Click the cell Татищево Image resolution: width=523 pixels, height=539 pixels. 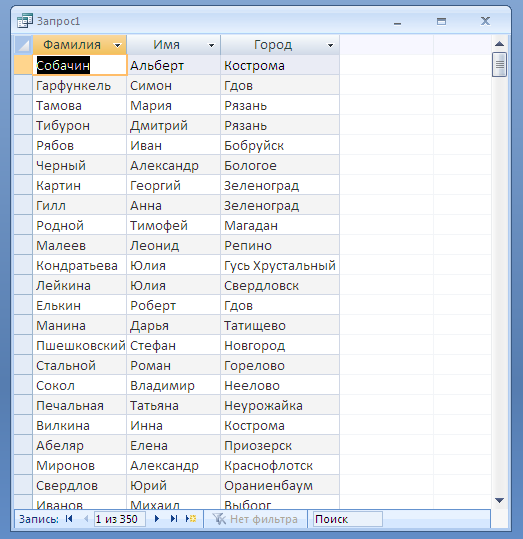(x=280, y=325)
